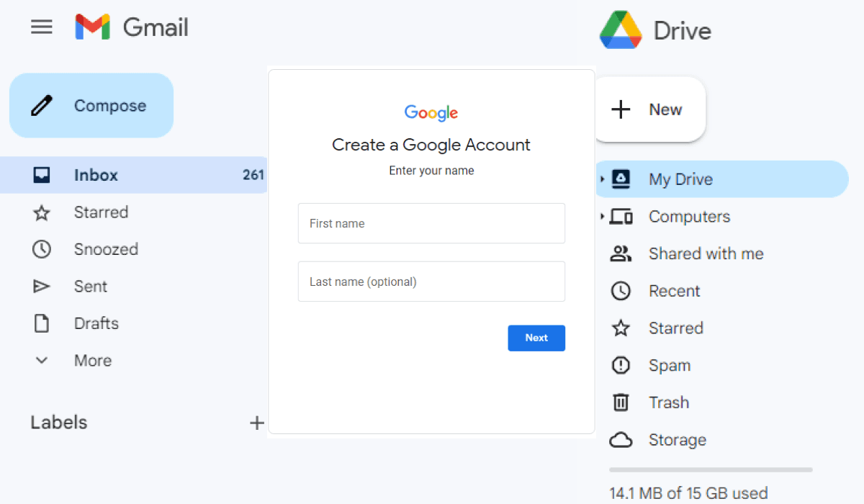Screen dimensions: 864x504
Task: Click the Shared with me people icon
Action: point(620,254)
